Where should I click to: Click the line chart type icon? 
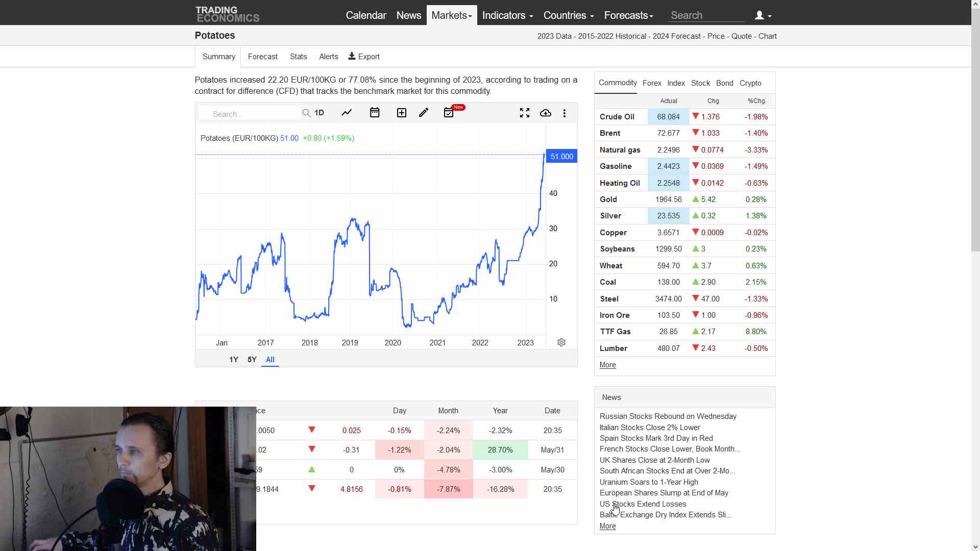(347, 113)
